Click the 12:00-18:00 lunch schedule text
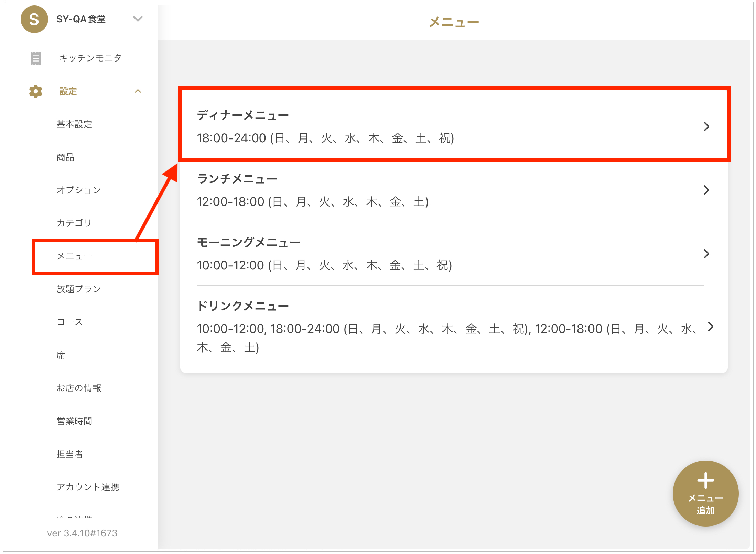756x554 pixels. point(313,202)
